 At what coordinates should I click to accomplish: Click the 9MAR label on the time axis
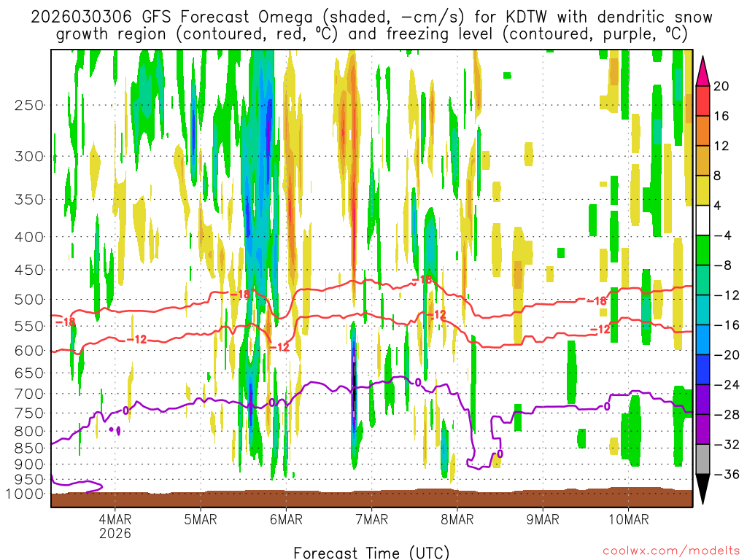[x=543, y=519]
